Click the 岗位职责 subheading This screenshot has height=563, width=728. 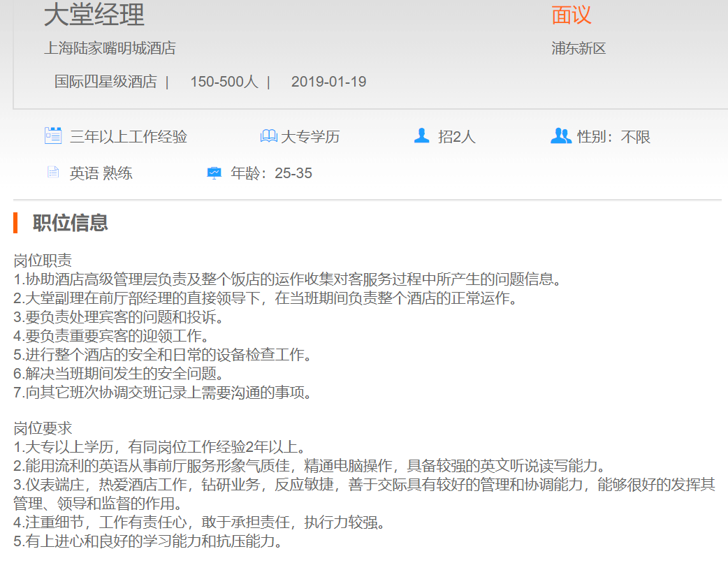(43, 261)
